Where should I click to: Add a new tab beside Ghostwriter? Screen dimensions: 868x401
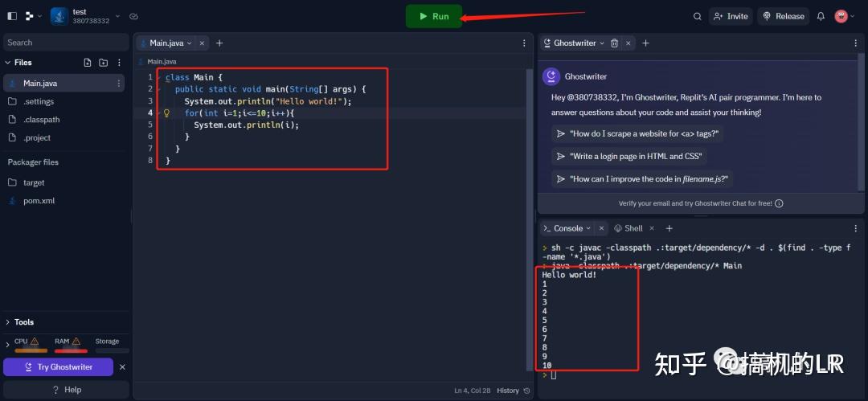[x=645, y=43]
